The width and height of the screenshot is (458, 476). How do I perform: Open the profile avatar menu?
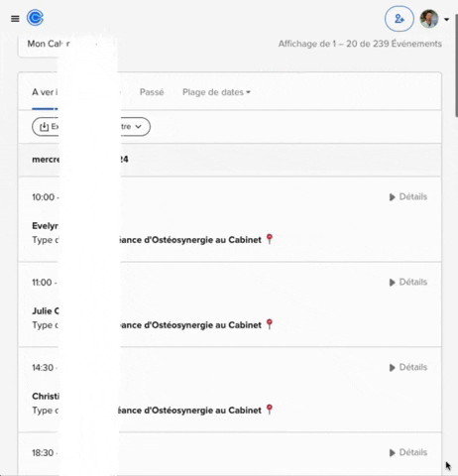click(x=429, y=19)
